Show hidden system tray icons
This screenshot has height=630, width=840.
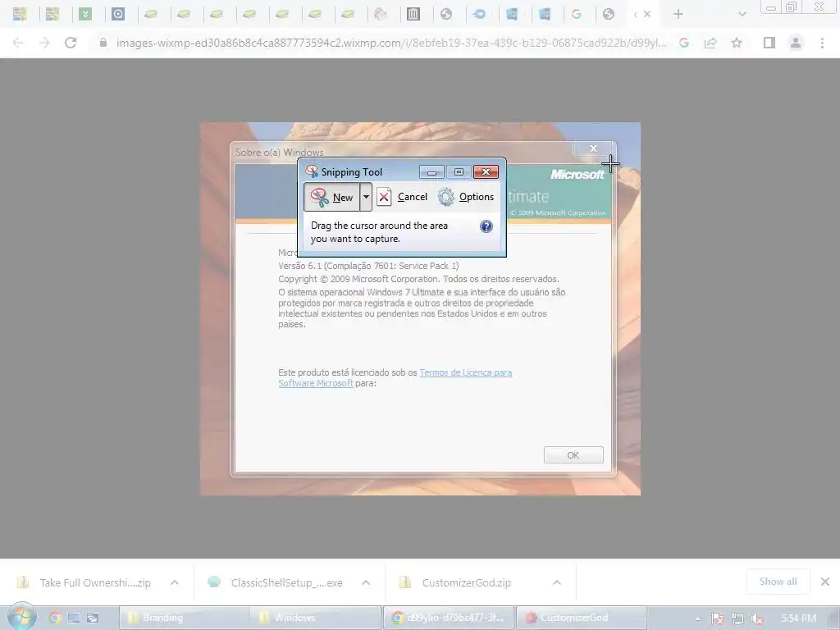pos(697,619)
